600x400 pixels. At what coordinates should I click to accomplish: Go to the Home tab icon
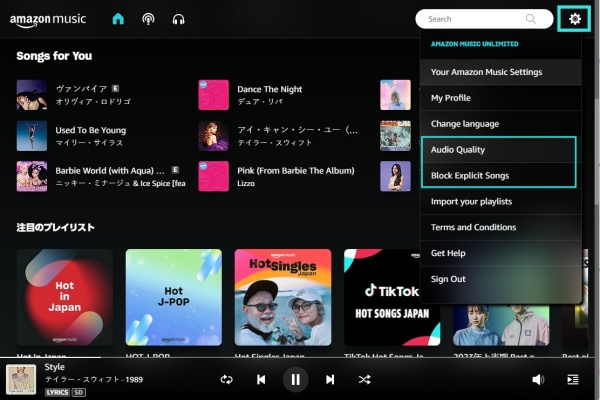coord(118,19)
